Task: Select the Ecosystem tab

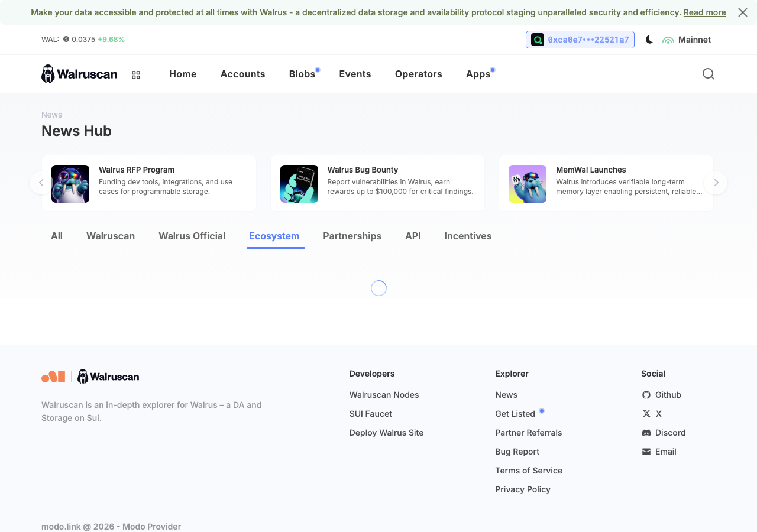Action: click(x=274, y=236)
